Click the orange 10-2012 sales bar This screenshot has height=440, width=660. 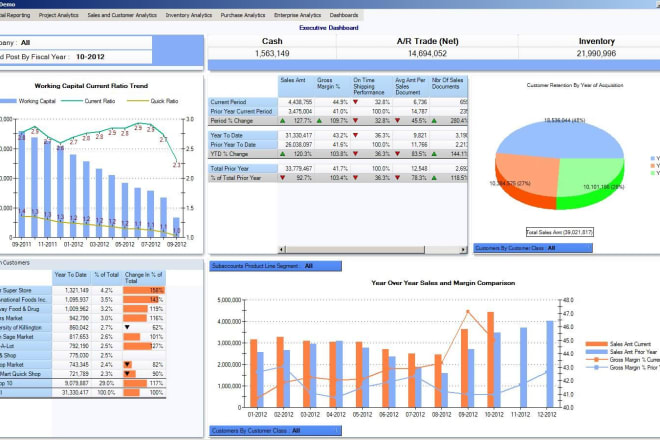(490, 360)
